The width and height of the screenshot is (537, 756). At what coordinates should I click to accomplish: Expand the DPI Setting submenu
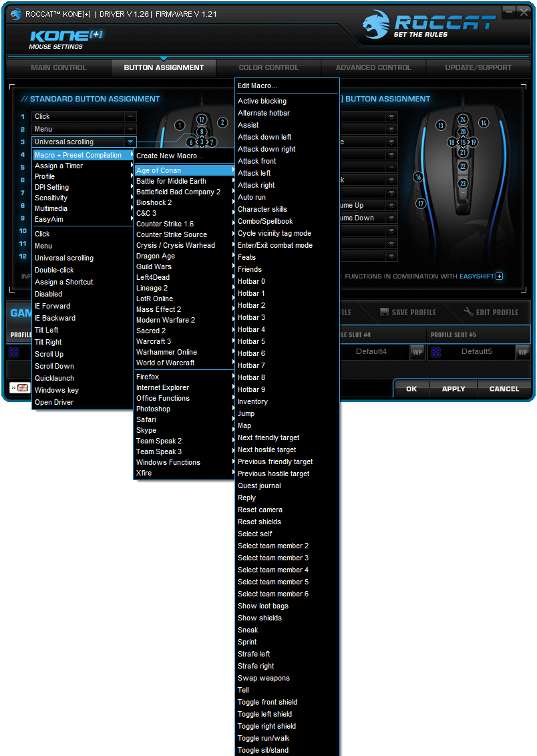[x=82, y=187]
